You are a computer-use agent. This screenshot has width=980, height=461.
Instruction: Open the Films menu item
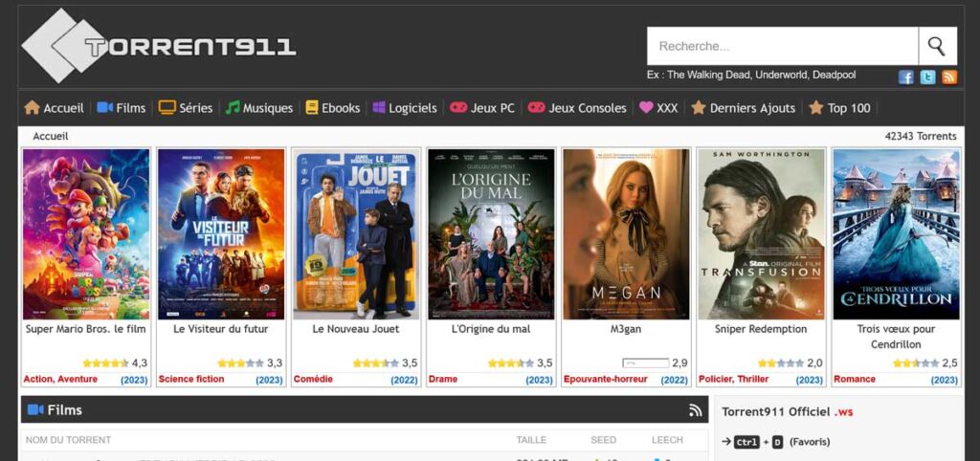[130, 108]
